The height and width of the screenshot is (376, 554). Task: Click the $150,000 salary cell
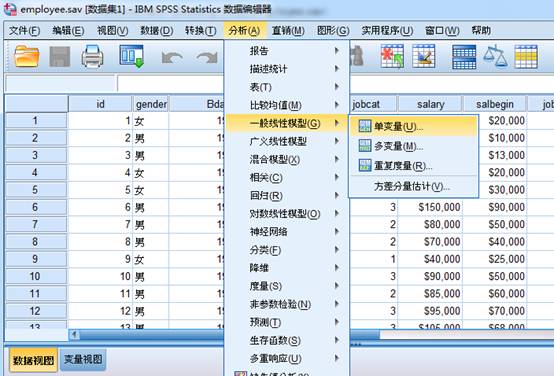click(x=430, y=207)
